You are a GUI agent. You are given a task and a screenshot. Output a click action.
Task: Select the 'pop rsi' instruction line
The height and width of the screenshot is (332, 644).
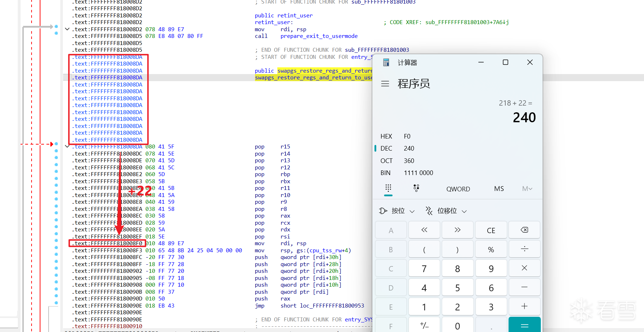(272, 237)
